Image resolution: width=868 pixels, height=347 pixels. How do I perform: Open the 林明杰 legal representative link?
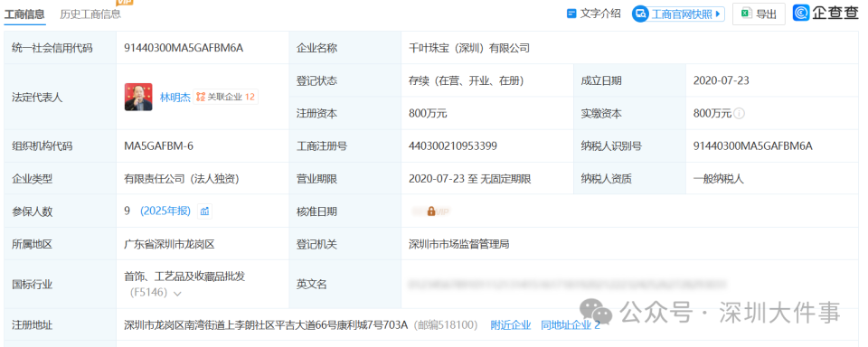click(175, 98)
